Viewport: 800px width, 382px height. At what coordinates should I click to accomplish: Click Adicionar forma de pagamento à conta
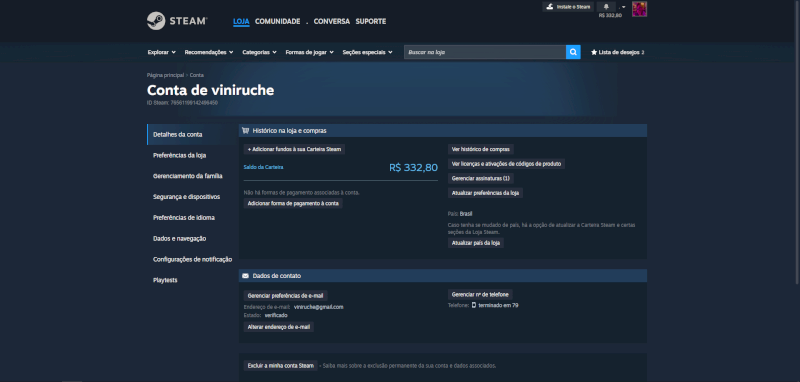point(293,203)
